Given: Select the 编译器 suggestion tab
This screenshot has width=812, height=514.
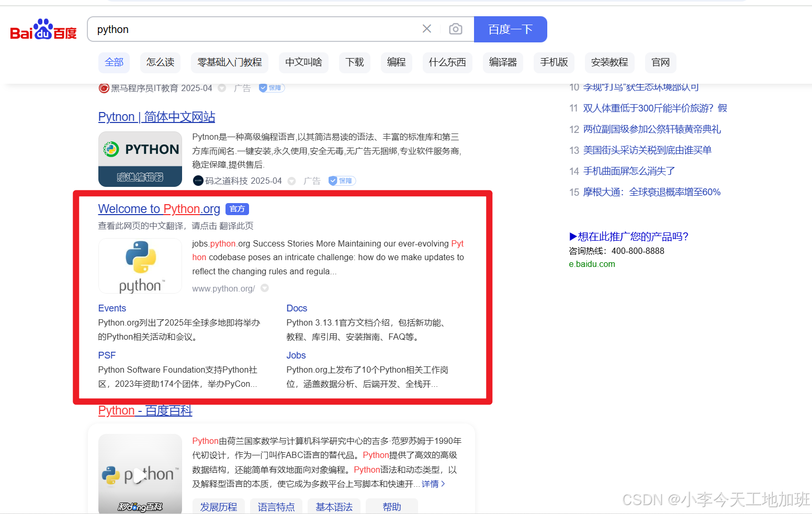Looking at the screenshot, I should [503, 62].
